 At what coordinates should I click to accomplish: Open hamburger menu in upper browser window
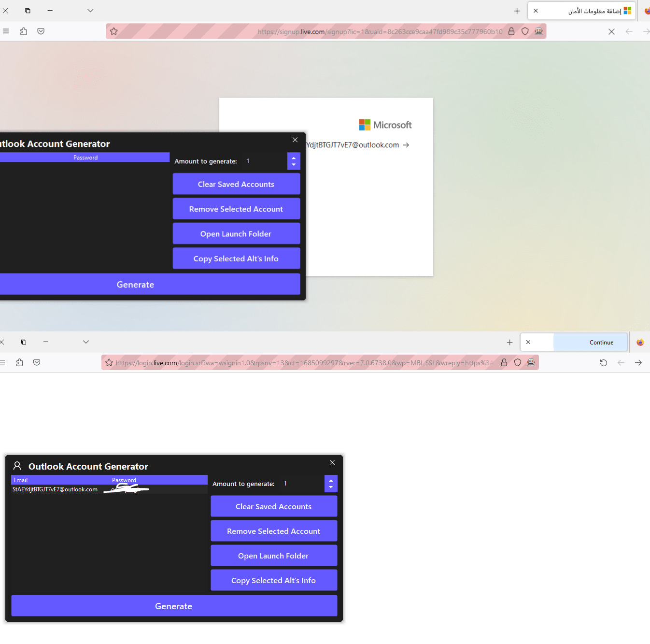[6, 31]
